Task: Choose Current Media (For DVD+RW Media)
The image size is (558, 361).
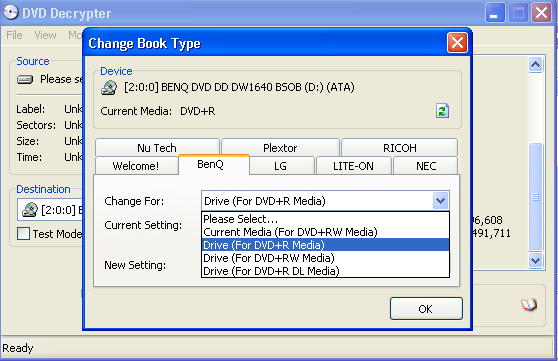Action: click(x=325, y=232)
